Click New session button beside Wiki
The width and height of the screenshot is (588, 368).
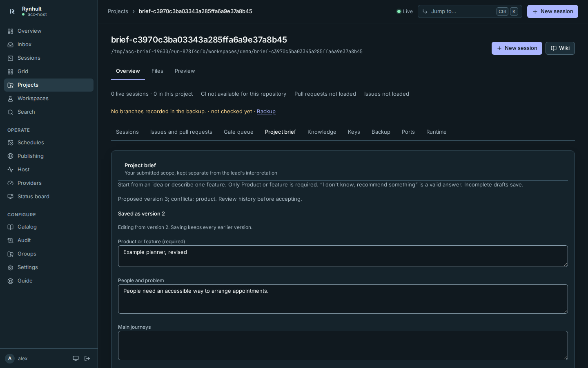517,48
